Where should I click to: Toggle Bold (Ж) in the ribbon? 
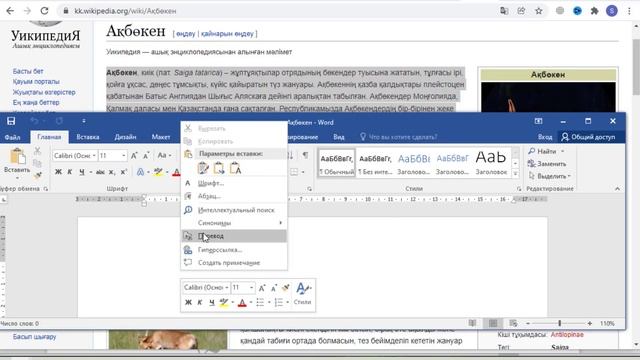click(58, 172)
